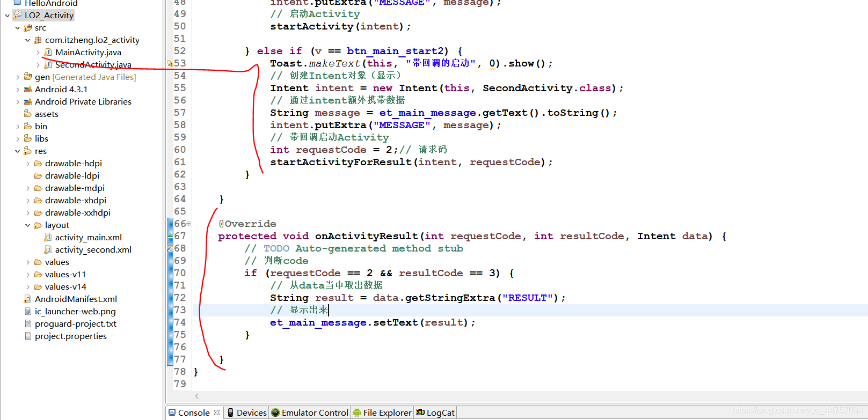Click the File Explorer tab icon
Viewport: 868px width, 420px height.
[357, 412]
